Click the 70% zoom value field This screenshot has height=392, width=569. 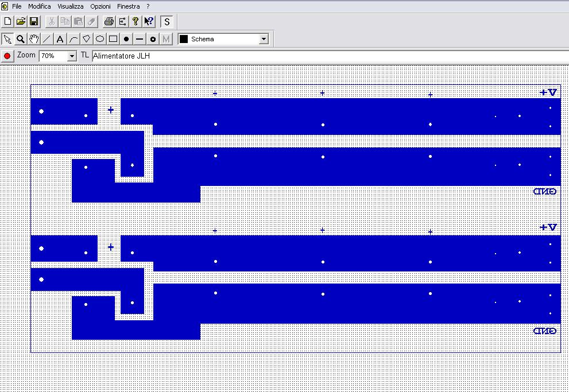click(53, 56)
